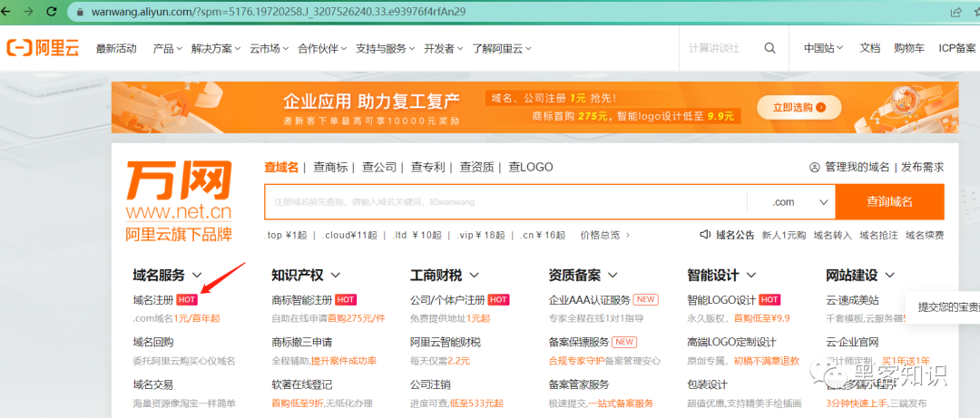Expand the 网站建设 section chevron
This screenshot has height=418, width=980.
(890, 275)
